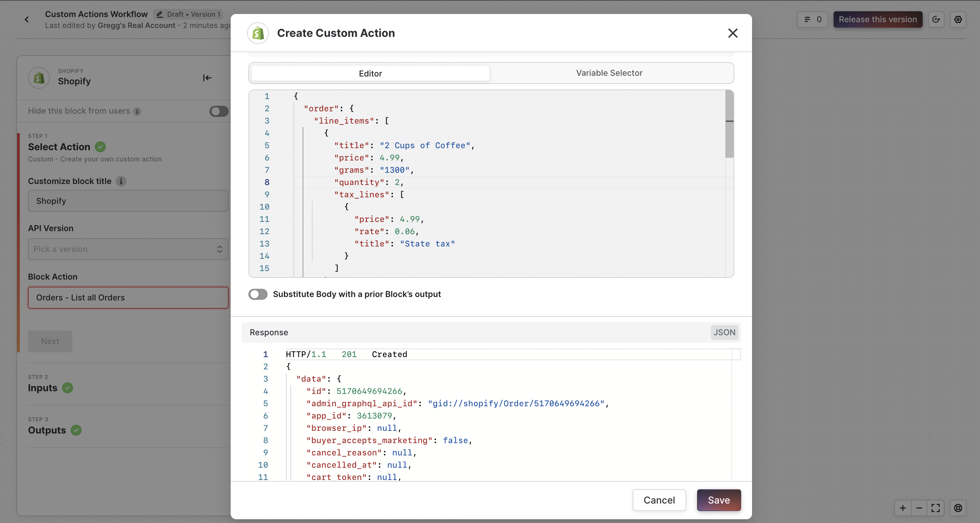Click Cancel in the dialog
The image size is (980, 523).
(659, 500)
